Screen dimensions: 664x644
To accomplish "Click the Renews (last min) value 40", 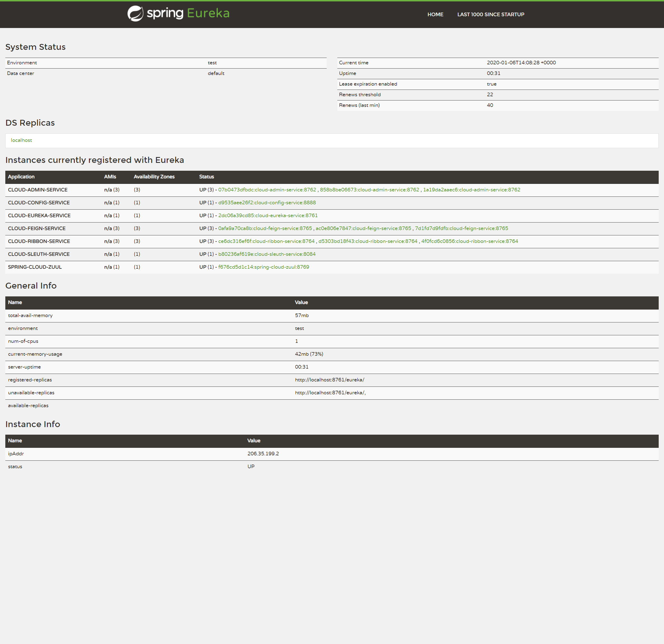I will click(490, 106).
